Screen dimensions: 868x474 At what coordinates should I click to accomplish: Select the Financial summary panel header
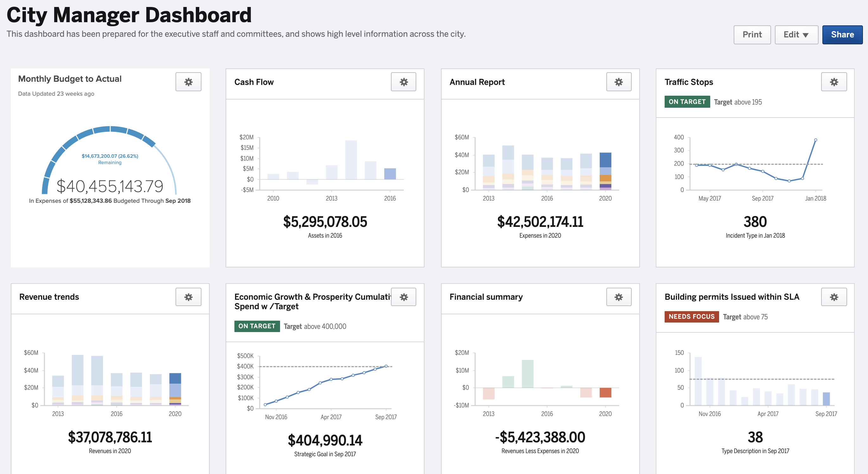click(x=486, y=297)
